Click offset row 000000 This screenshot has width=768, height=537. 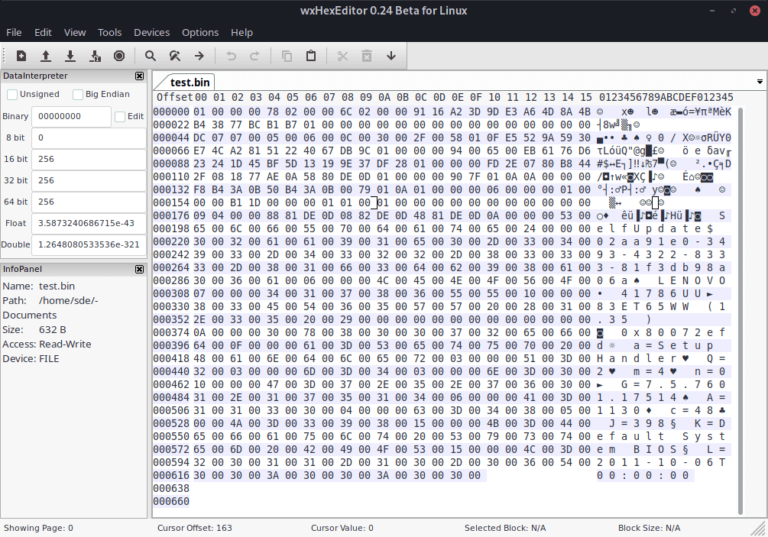pos(171,112)
